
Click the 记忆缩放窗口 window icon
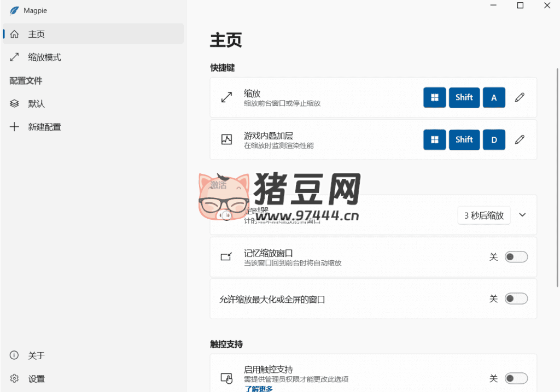click(x=226, y=257)
